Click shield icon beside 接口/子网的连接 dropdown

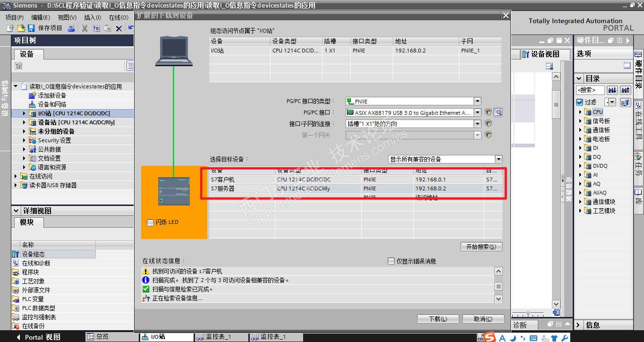coord(488,124)
